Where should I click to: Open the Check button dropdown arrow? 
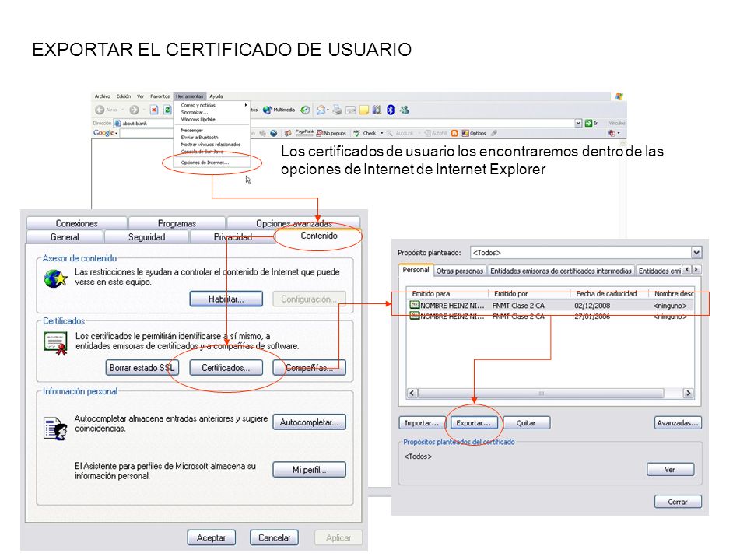click(381, 133)
